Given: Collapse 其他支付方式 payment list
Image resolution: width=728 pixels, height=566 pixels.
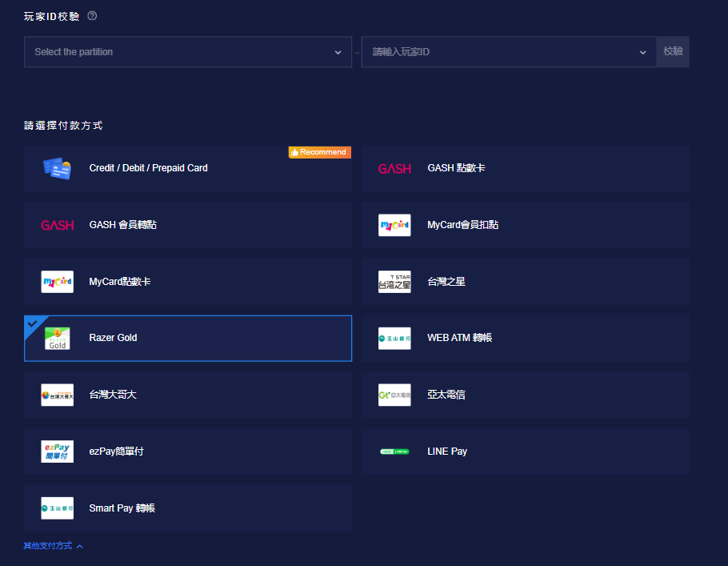Looking at the screenshot, I should (x=54, y=546).
